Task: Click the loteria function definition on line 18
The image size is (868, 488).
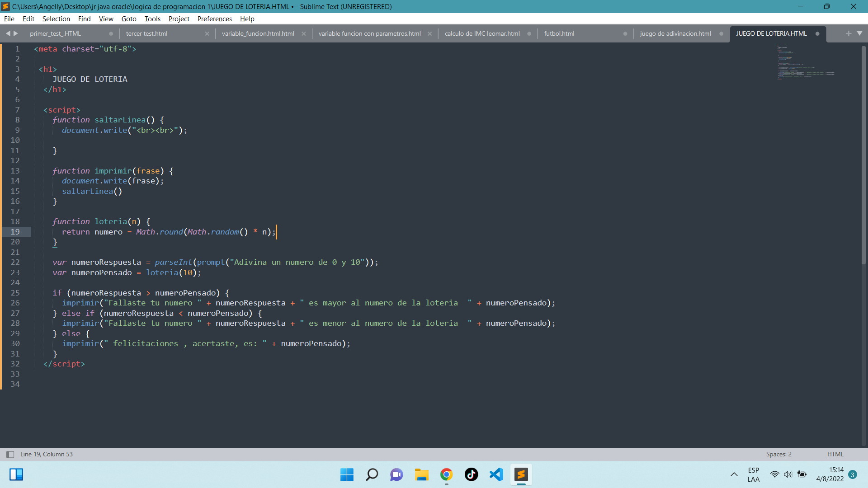Action: [111, 221]
